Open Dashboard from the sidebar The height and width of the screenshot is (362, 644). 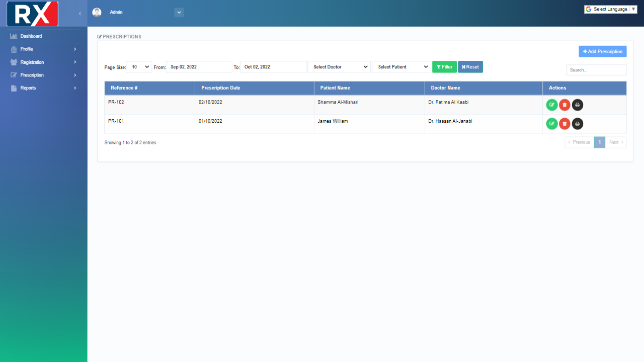[x=31, y=36]
